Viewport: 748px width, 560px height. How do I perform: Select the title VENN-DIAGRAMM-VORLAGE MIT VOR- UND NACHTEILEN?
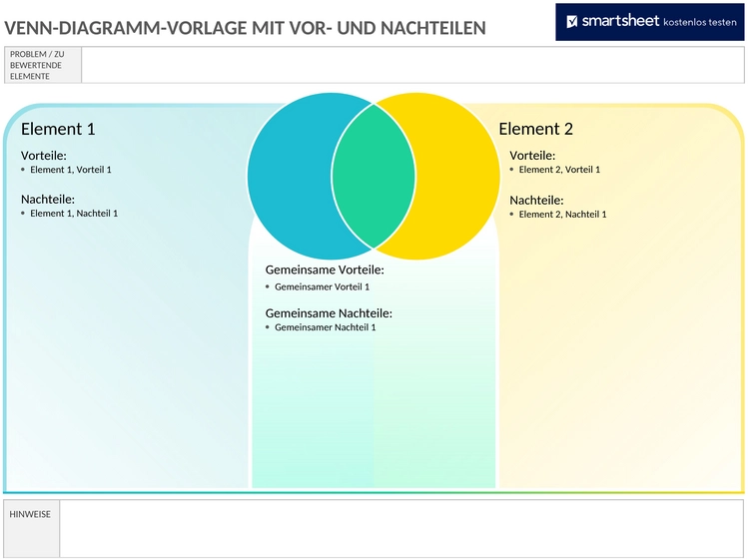245,28
